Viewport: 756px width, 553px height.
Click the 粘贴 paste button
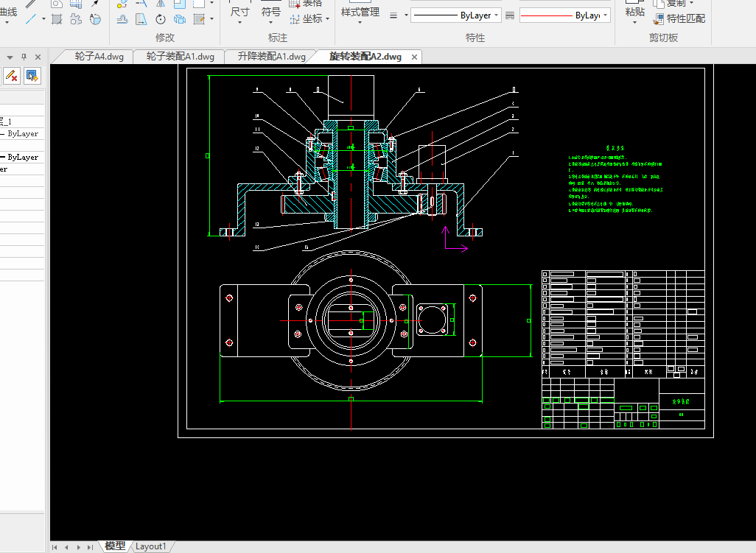click(634, 12)
